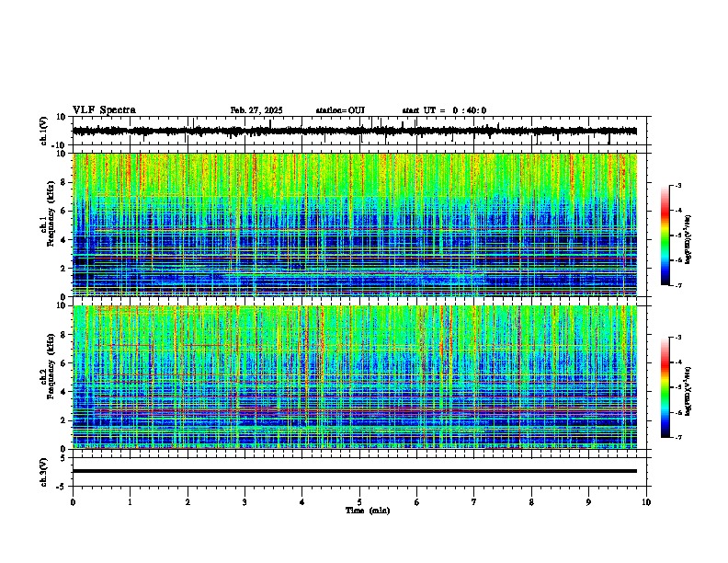The width and height of the screenshot is (728, 563).
Task: Click the ch.1 "Frequency (kHz)" axis label
Action: pyautogui.click(x=51, y=213)
